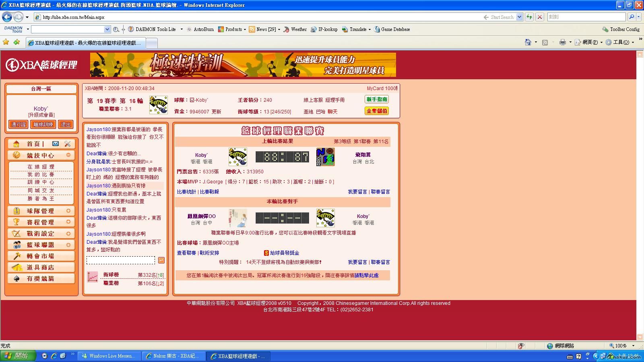
Task: Open the 比賽統計 link
Action: pyautogui.click(x=186, y=192)
